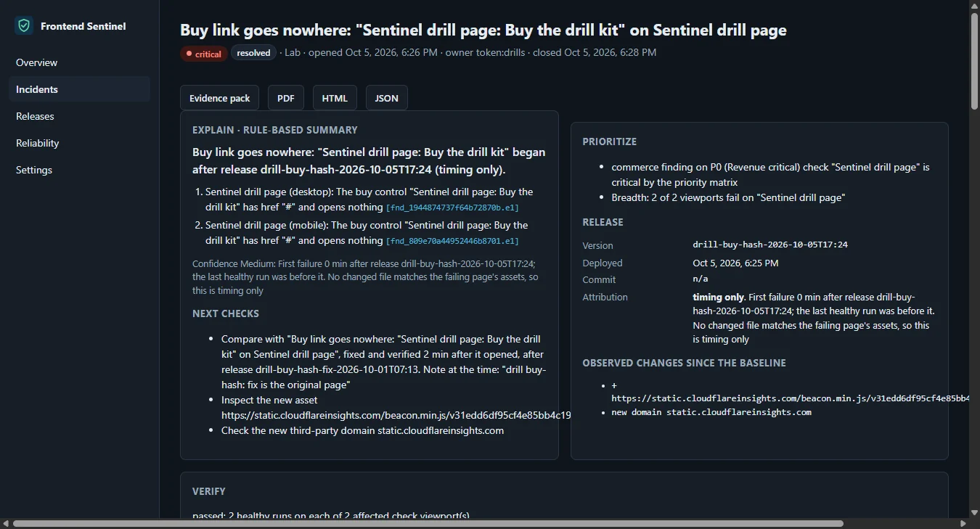Click the "Breadth: 2 of 2 viewports fail" bullet
The width and height of the screenshot is (980, 529).
tap(728, 197)
